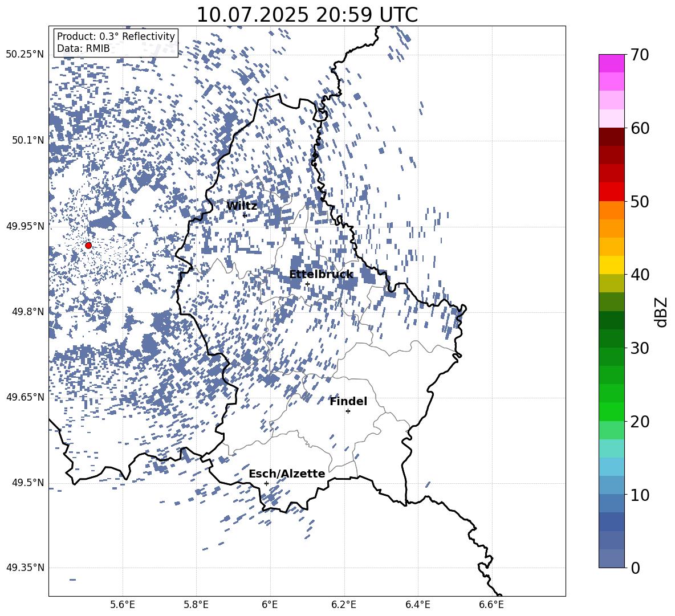Click the colorbar tick label 20
This screenshot has height=616, width=675.
point(640,422)
